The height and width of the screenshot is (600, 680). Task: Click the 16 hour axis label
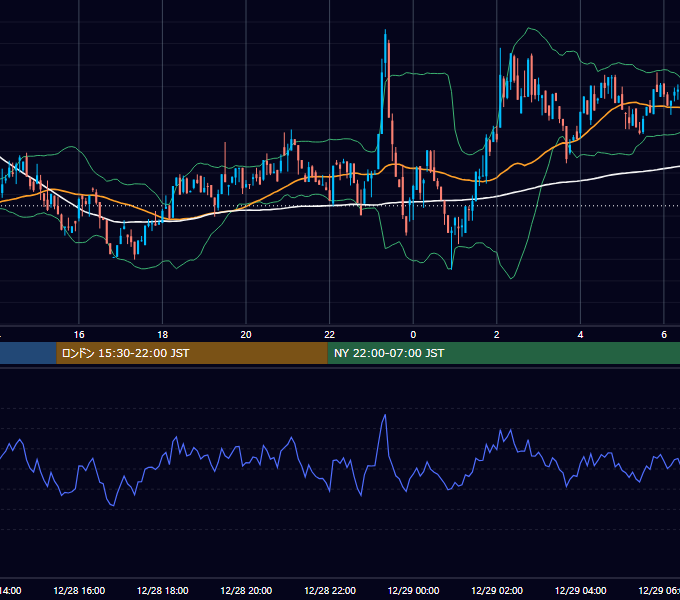79,335
